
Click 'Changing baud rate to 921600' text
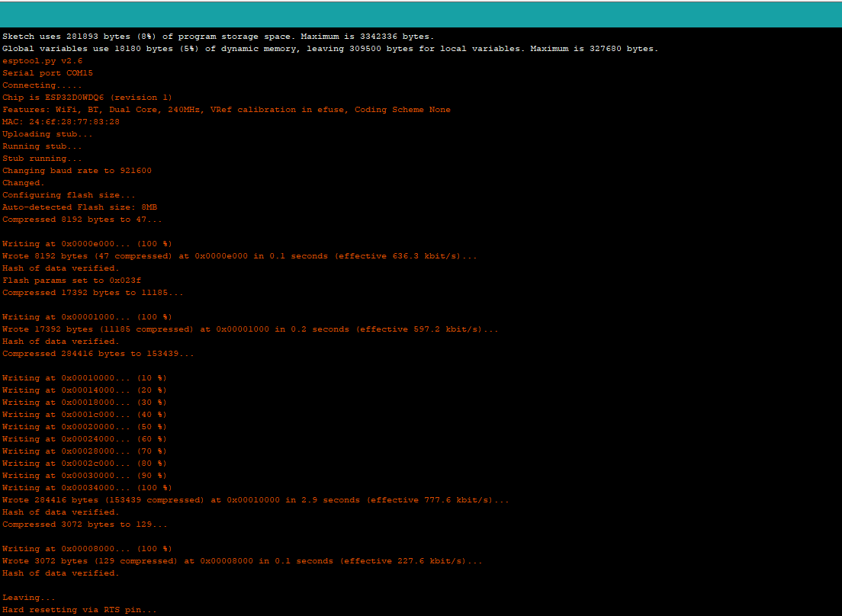coord(76,171)
